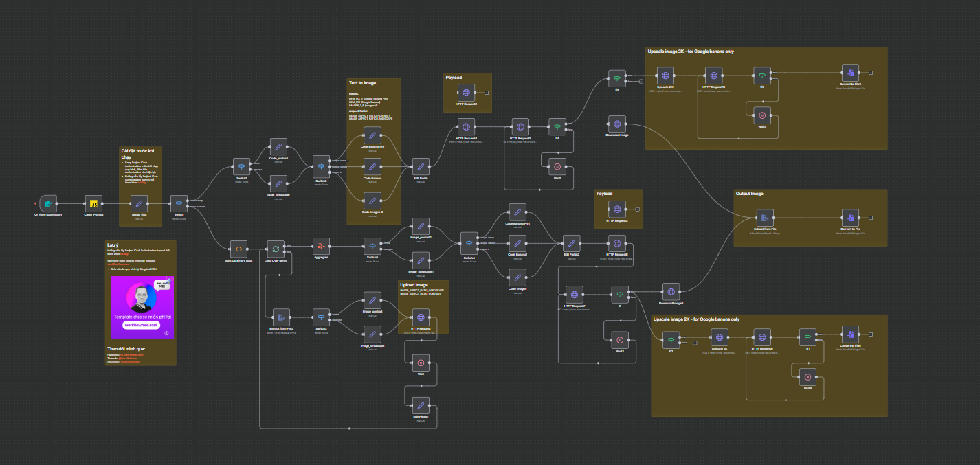
Task: Select the Wait node below HTTP Request
Action: click(x=421, y=362)
